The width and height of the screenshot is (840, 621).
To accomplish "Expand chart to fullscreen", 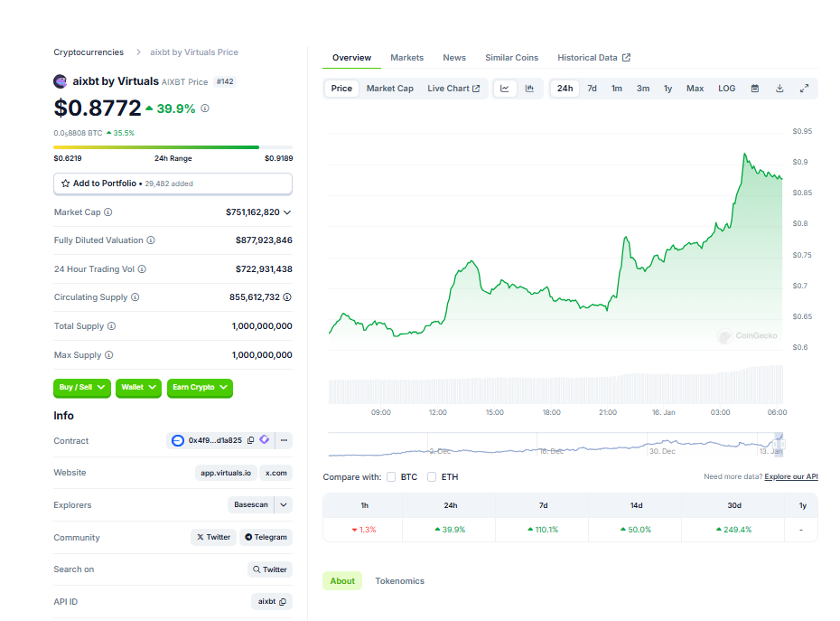I will pos(804,89).
